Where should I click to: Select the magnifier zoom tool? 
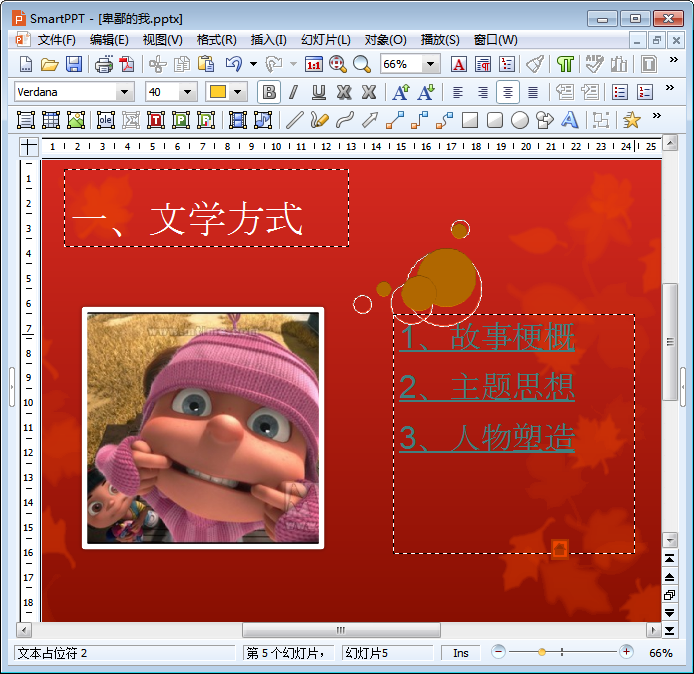coord(362,65)
